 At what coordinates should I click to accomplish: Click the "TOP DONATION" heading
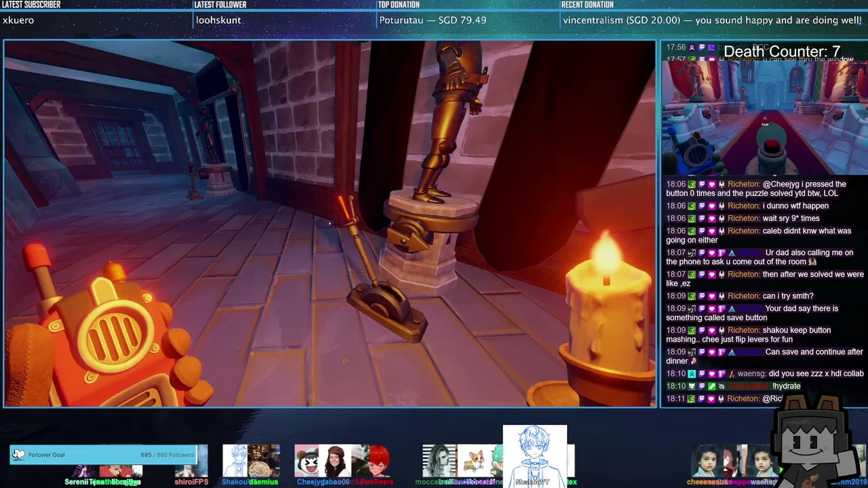click(x=399, y=5)
